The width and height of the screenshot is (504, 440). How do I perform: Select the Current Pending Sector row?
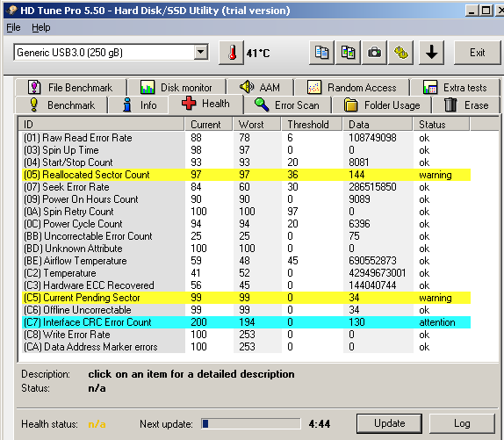(x=246, y=298)
